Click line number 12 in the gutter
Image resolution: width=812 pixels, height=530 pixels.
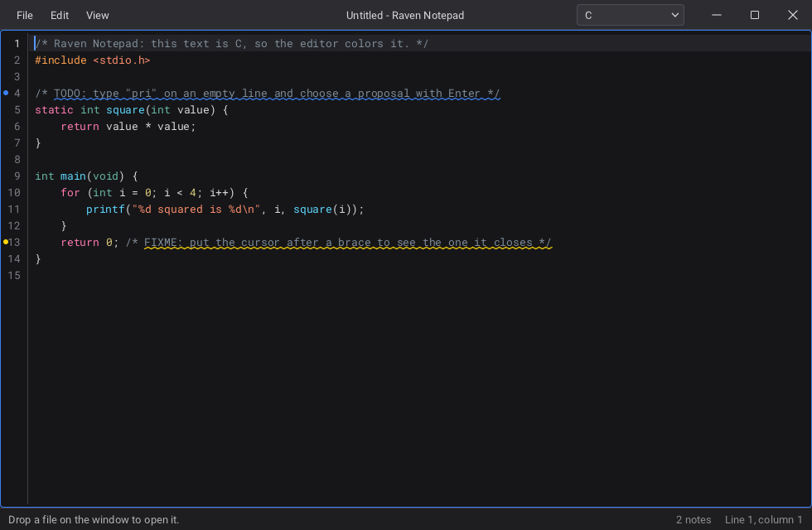(x=14, y=225)
